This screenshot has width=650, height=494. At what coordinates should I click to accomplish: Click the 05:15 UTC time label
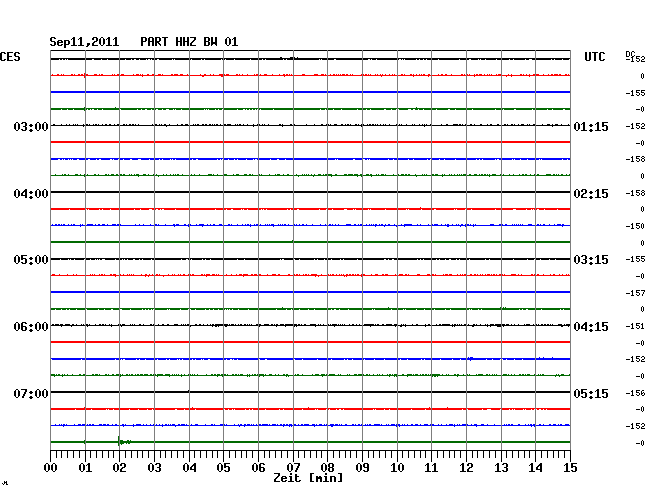(x=590, y=394)
